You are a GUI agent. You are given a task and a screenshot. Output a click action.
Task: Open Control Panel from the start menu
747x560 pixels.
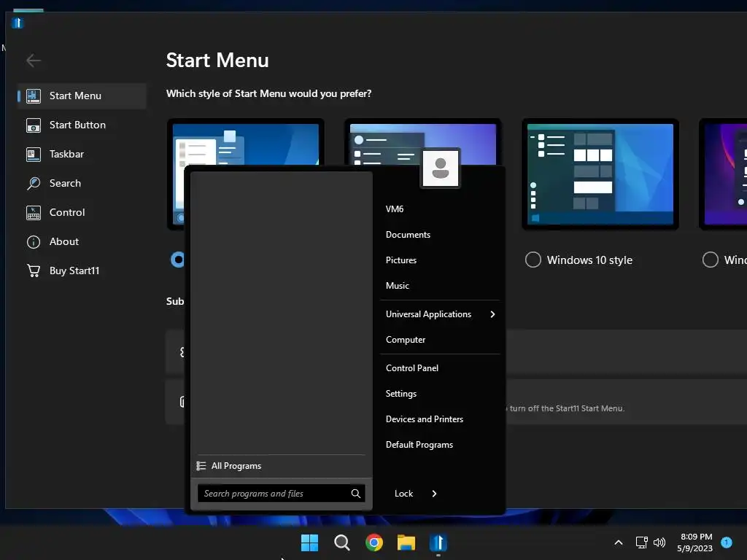412,368
